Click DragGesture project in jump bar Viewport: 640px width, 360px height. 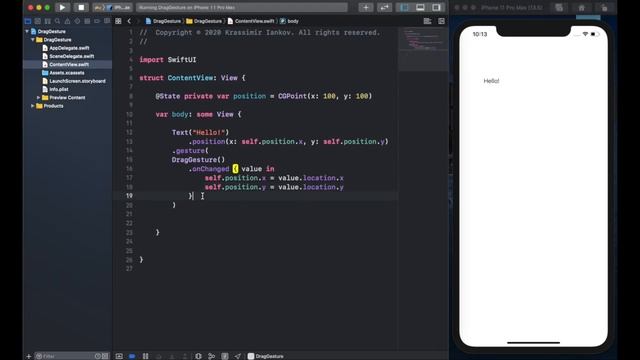tap(163, 21)
